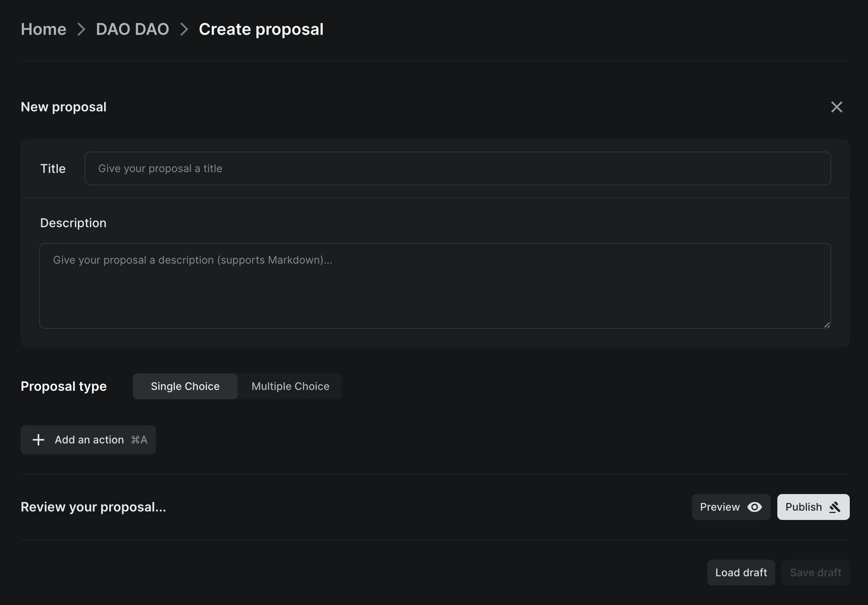The width and height of the screenshot is (868, 605).
Task: Load a saved draft
Action: (741, 573)
